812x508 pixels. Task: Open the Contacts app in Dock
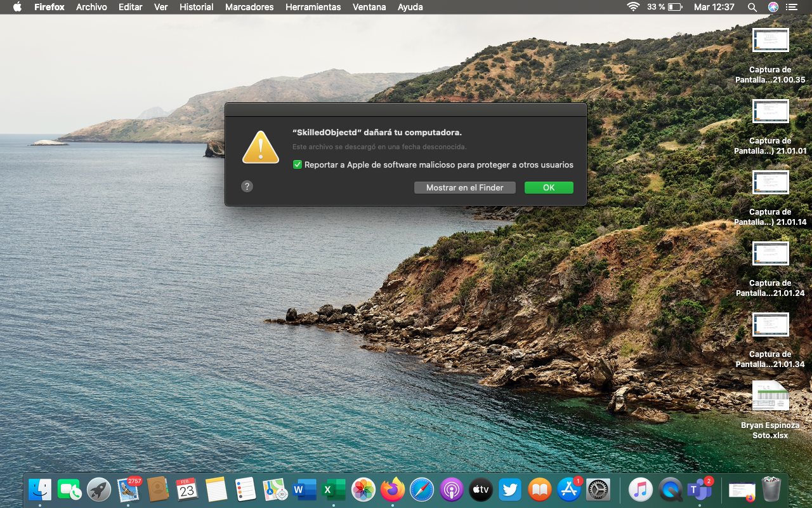(157, 490)
